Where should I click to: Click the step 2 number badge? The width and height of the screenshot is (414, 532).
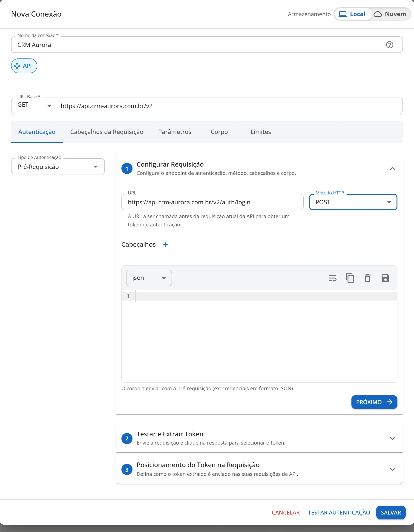tap(127, 438)
